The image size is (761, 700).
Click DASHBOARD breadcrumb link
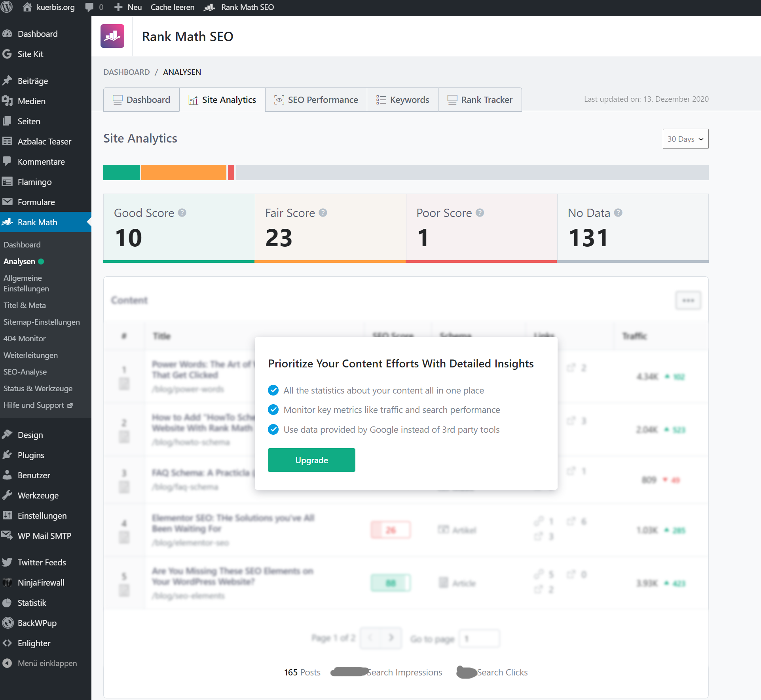click(127, 72)
